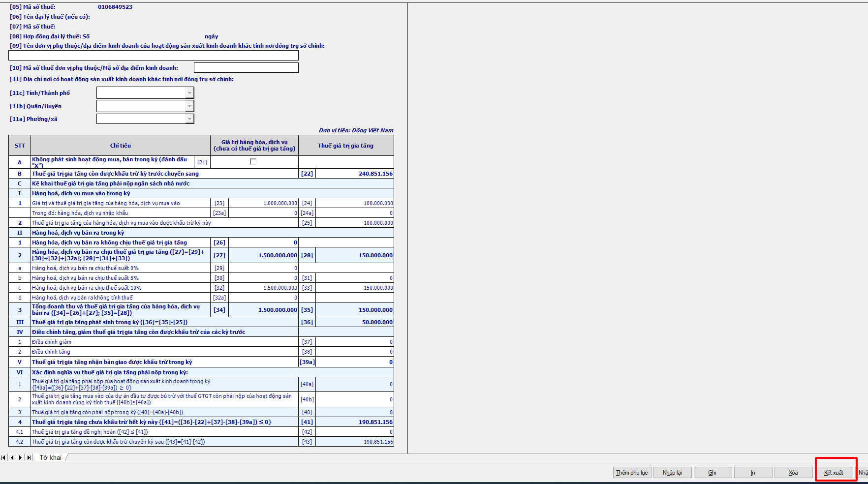Select value cell of indicator [42]
Viewport: 868px width, 484px height.
click(355, 432)
